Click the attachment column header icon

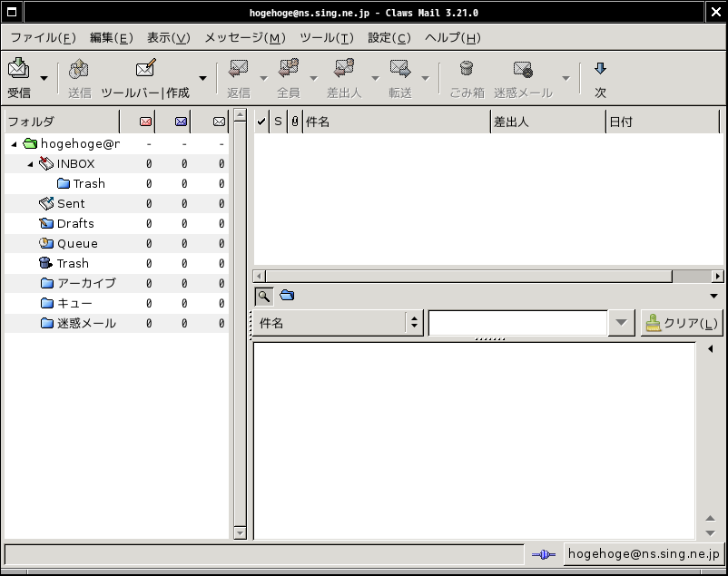tap(295, 122)
